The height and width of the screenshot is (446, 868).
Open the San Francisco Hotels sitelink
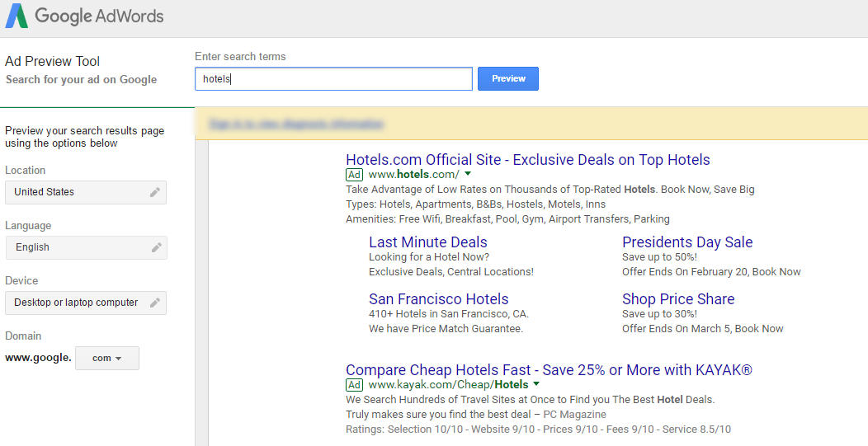click(x=438, y=299)
